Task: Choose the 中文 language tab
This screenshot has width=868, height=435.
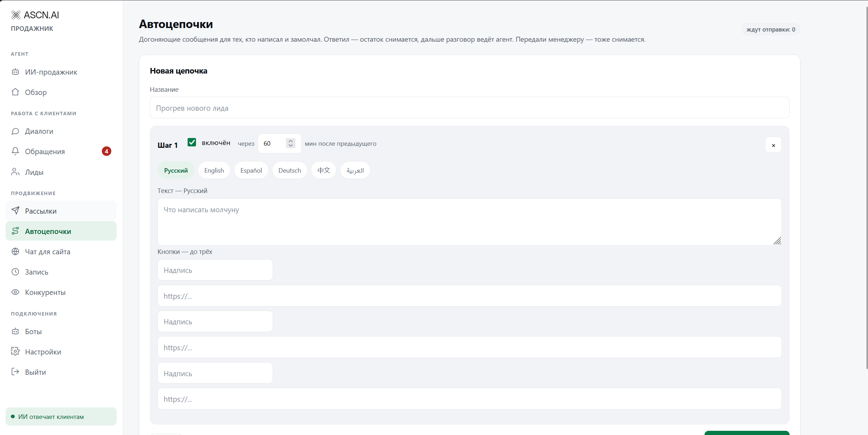Action: 324,170
